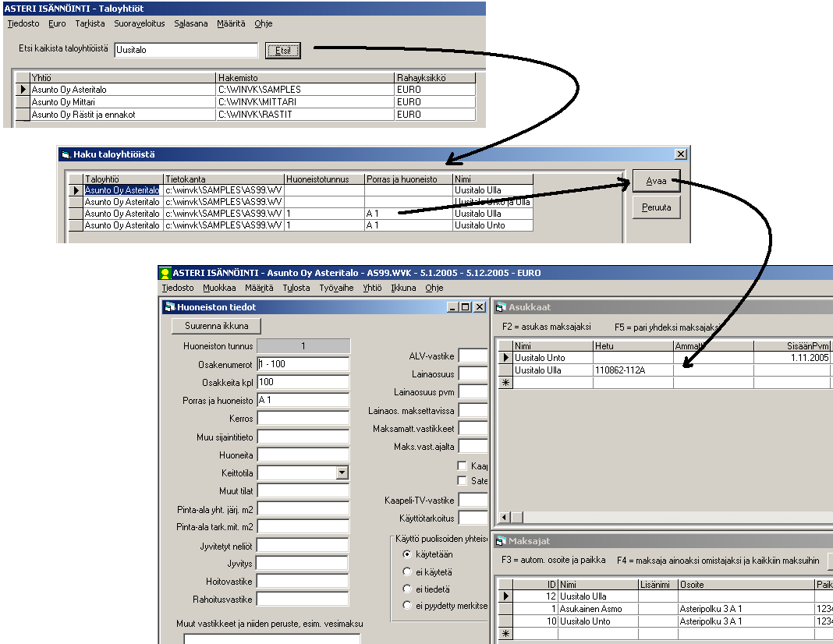Image resolution: width=833 pixels, height=644 pixels.
Task: Open the Työvaihe menu
Action: click(x=336, y=288)
